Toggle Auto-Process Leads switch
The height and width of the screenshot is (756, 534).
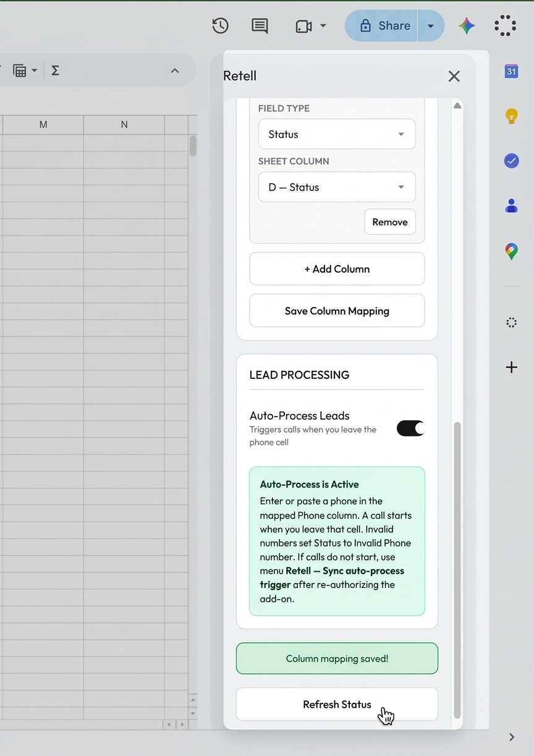[x=410, y=428]
